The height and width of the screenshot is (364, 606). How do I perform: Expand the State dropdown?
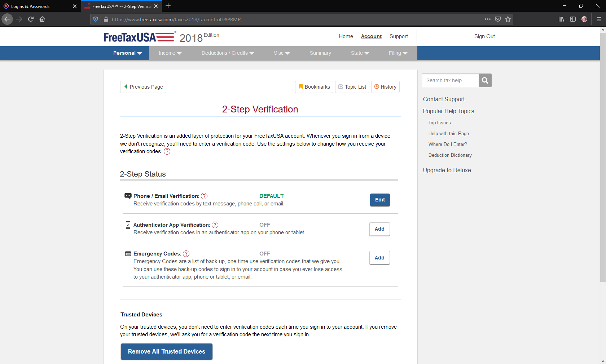[x=360, y=53]
